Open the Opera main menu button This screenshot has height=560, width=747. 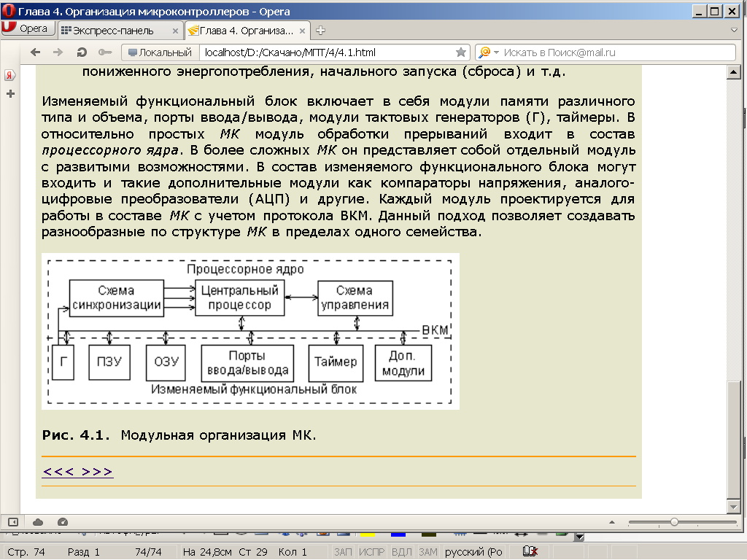pyautogui.click(x=28, y=29)
